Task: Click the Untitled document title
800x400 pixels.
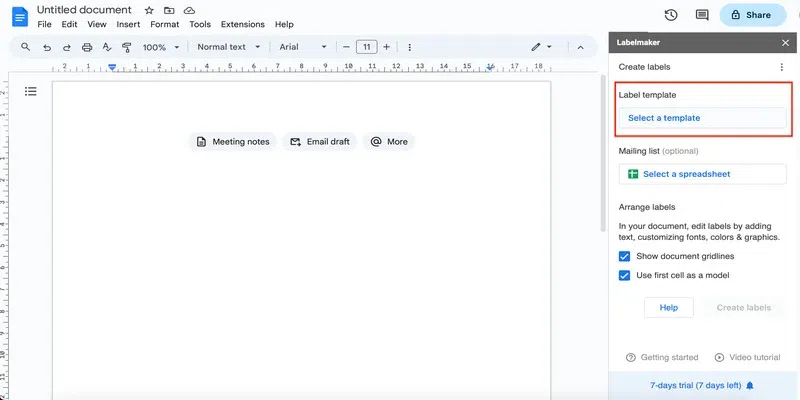Action: tap(84, 10)
